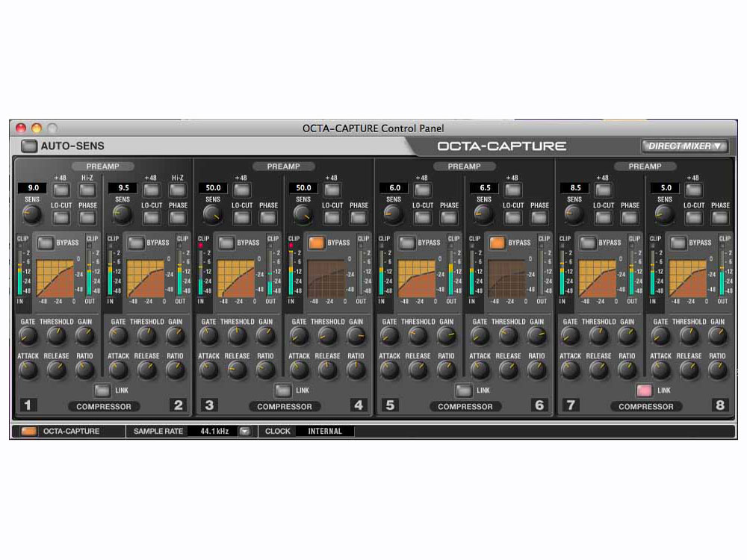Click channel 6 sensitivity value 6.5
Screen dimensions: 747x560
click(485, 187)
